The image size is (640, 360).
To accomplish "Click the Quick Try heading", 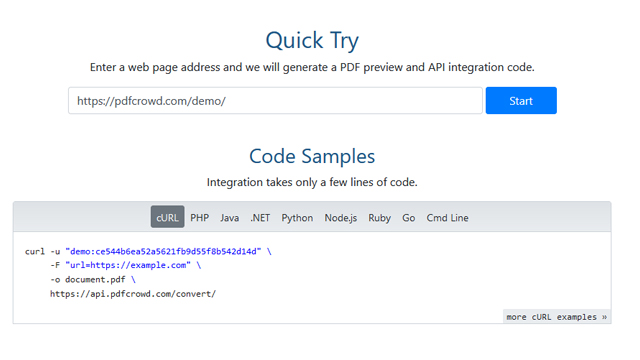I will coord(312,40).
